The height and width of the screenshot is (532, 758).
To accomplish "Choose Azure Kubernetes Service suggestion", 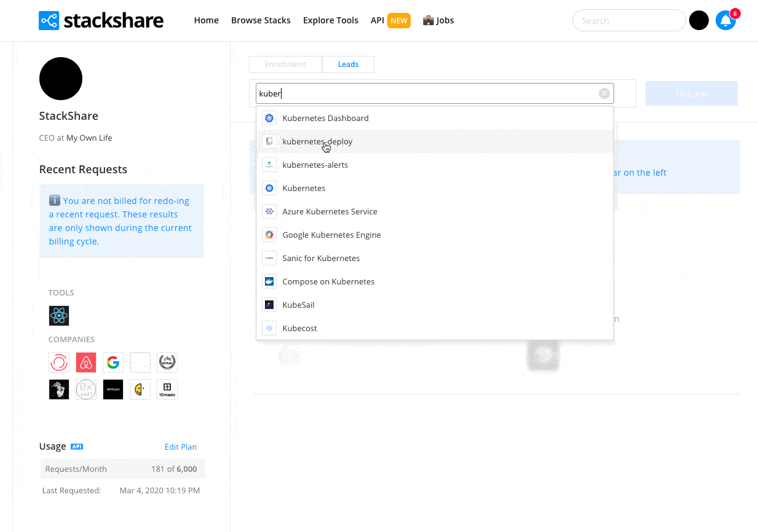I will (x=435, y=211).
